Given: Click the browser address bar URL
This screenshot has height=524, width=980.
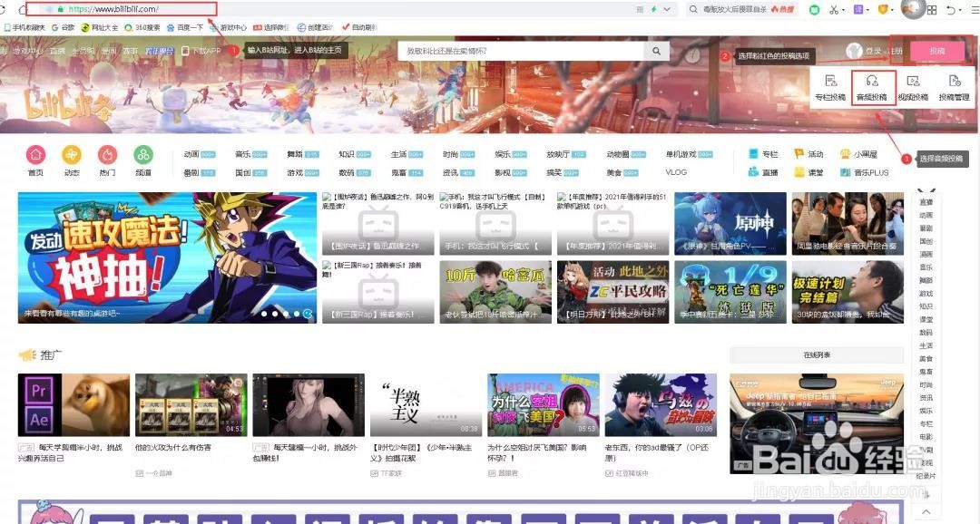Looking at the screenshot, I should click(113, 9).
